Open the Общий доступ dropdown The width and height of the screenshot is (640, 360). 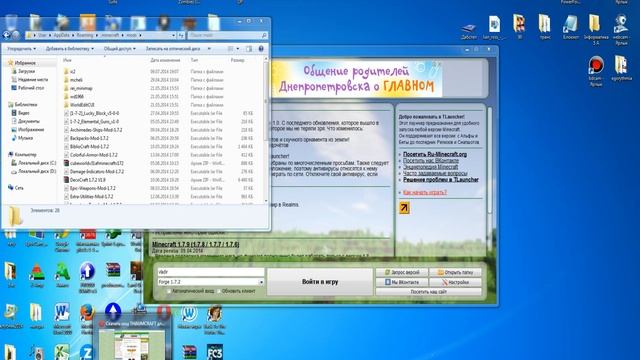coord(120,49)
